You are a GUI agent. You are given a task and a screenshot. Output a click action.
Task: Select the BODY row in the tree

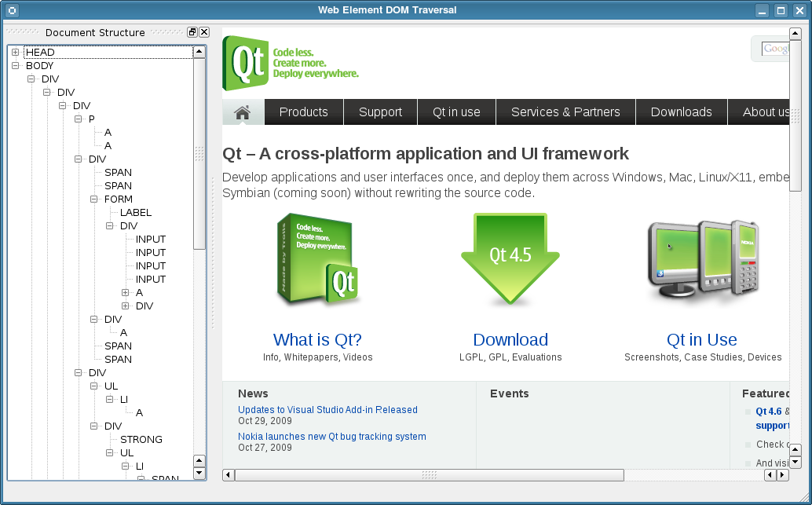40,66
